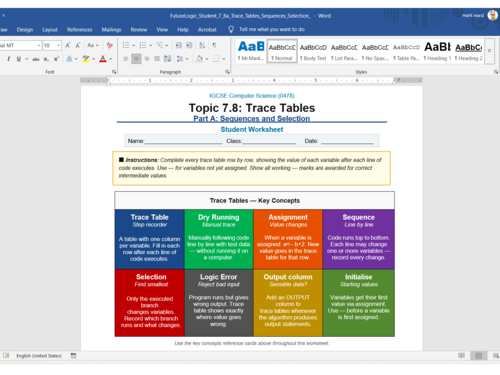Viewport: 500px width, 375px height.
Task: Apply the Heading 2 style
Action: [x=468, y=51]
